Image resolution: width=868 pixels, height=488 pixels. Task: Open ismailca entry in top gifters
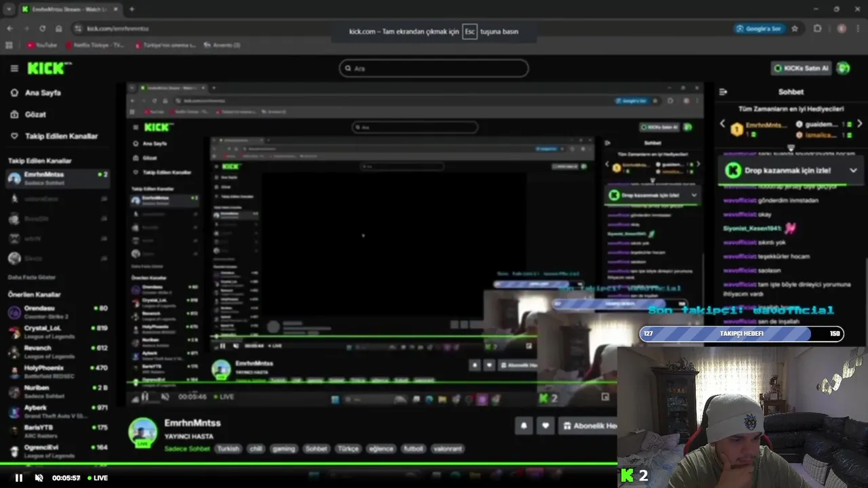coord(824,135)
